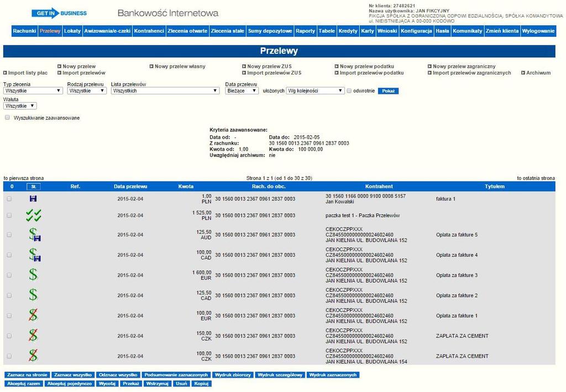Screen dimensions: 566x392
Task: Click the Wydruk szczegółowy button
Action: pyautogui.click(x=280, y=375)
